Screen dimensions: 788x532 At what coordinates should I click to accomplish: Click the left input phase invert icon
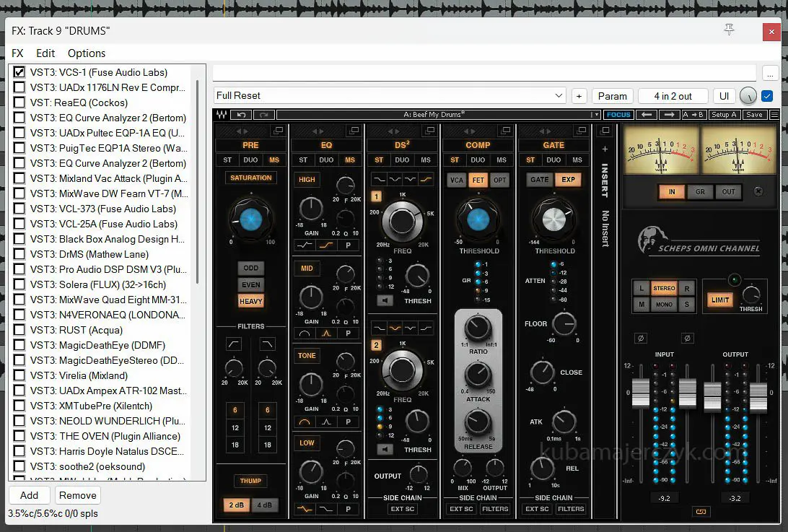pos(640,338)
